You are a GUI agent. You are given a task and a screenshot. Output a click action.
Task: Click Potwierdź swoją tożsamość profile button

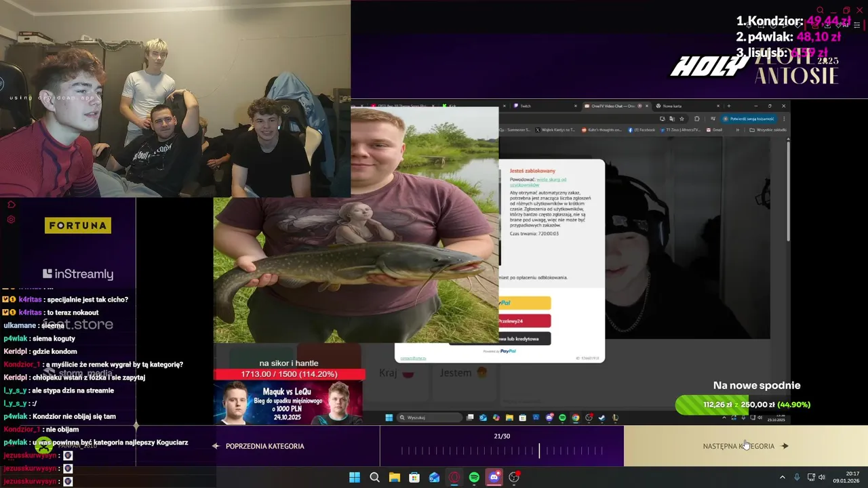(748, 119)
